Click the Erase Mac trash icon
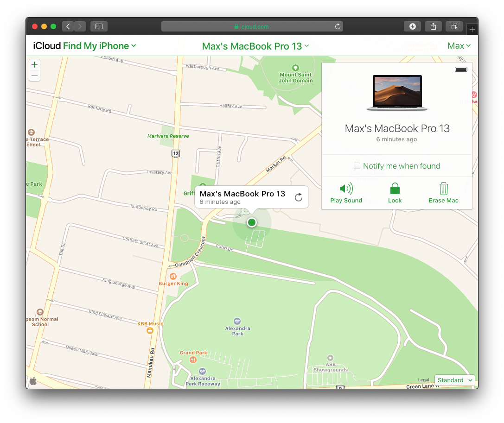 tap(444, 189)
